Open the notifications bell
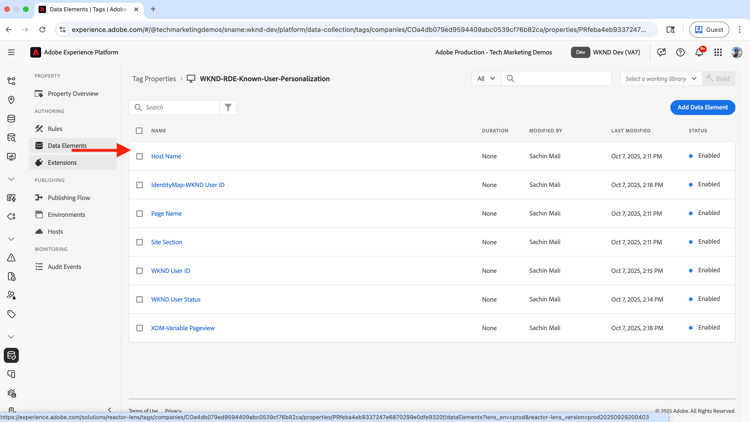This screenshot has height=422, width=750. point(699,52)
